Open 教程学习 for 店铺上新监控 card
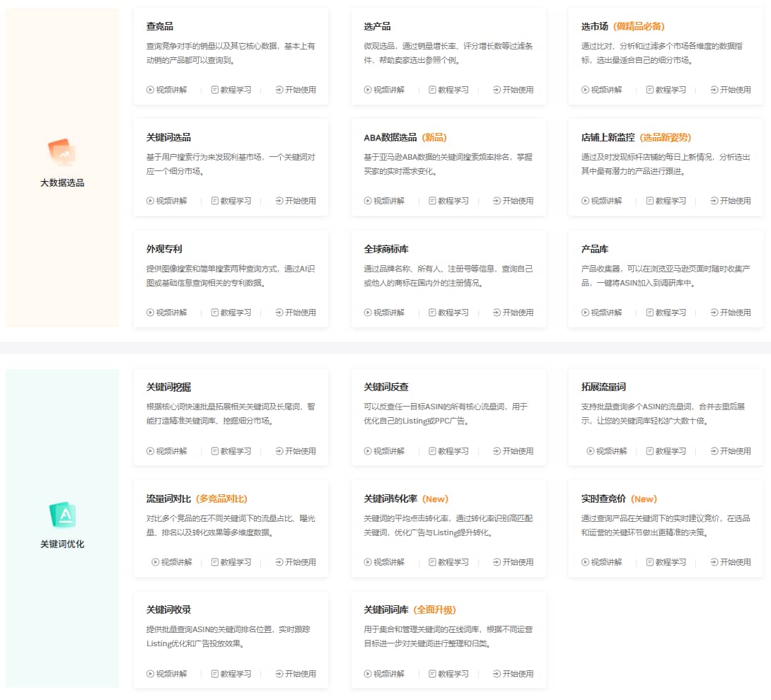The height and width of the screenshot is (700, 771). [x=666, y=201]
